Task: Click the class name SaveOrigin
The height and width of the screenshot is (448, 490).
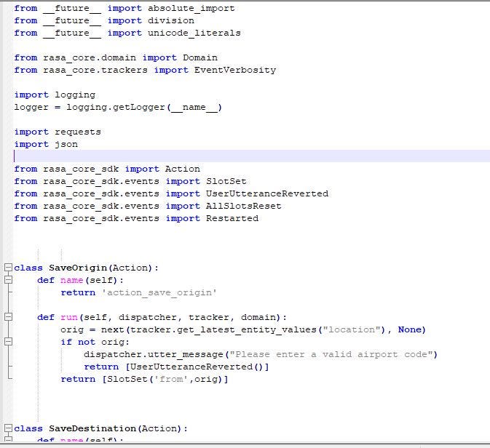Action: click(x=78, y=268)
